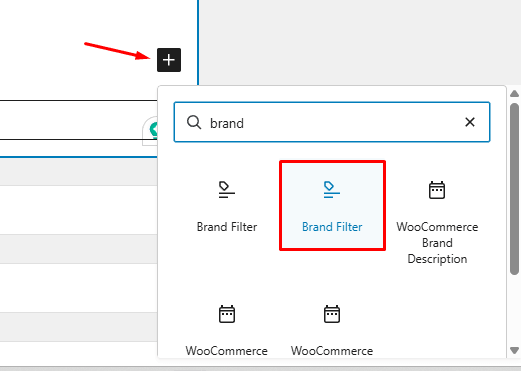521x371 pixels.
Task: Select the highlighted blue Brand Filter block
Action: (332, 206)
